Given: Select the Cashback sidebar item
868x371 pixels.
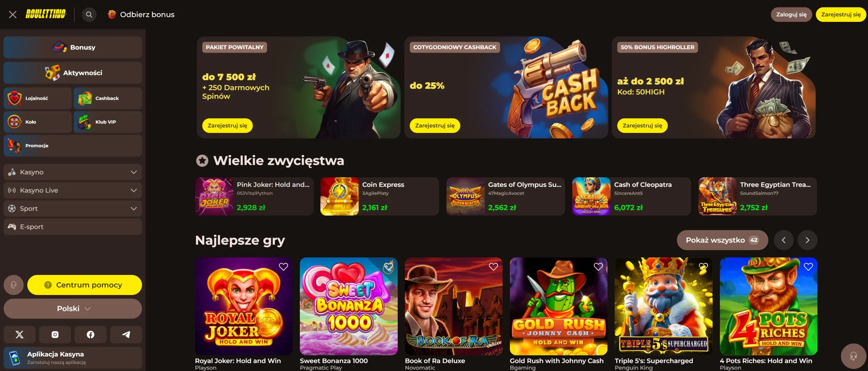Looking at the screenshot, I should click(108, 98).
